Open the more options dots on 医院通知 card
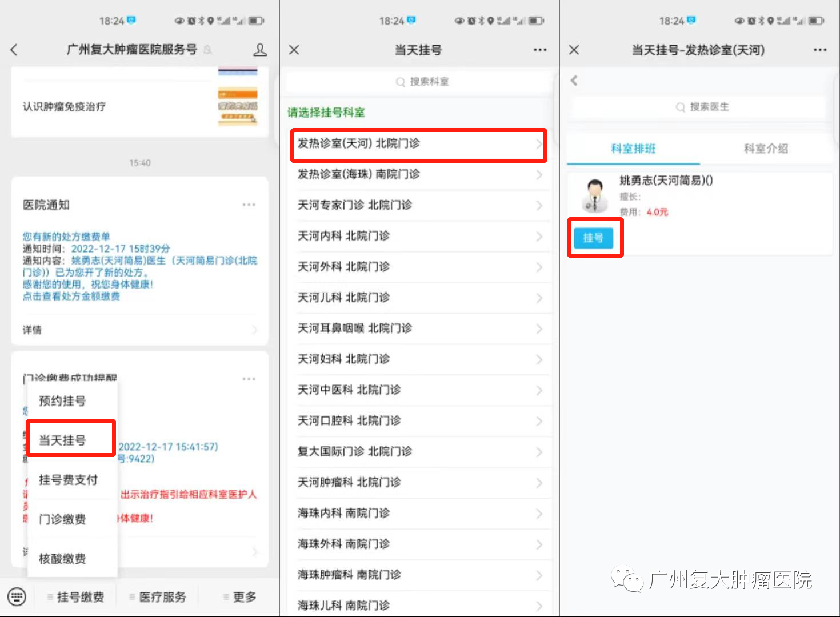The image size is (840, 617). coord(249,205)
